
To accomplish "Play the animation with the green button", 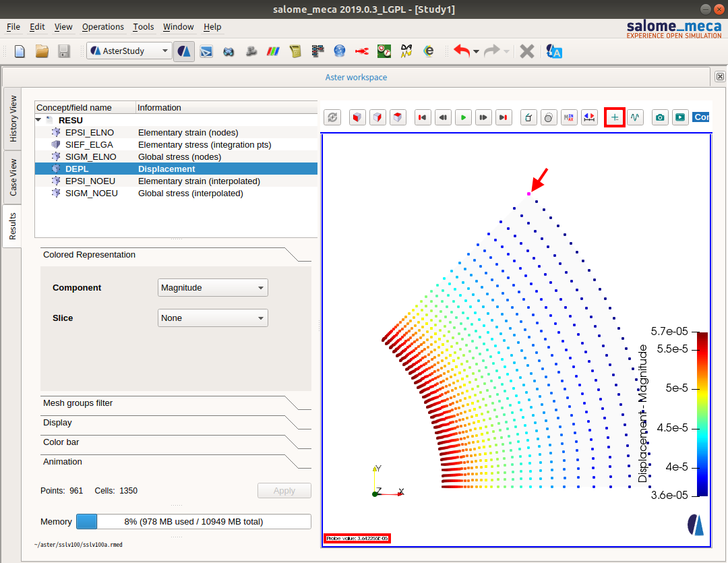I will coord(463,117).
